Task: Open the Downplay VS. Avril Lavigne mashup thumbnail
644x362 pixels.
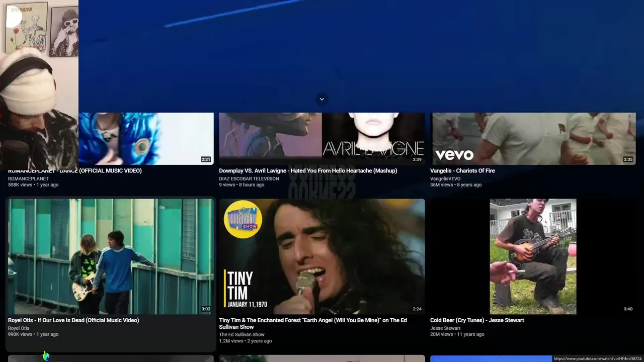Action: coord(322,139)
